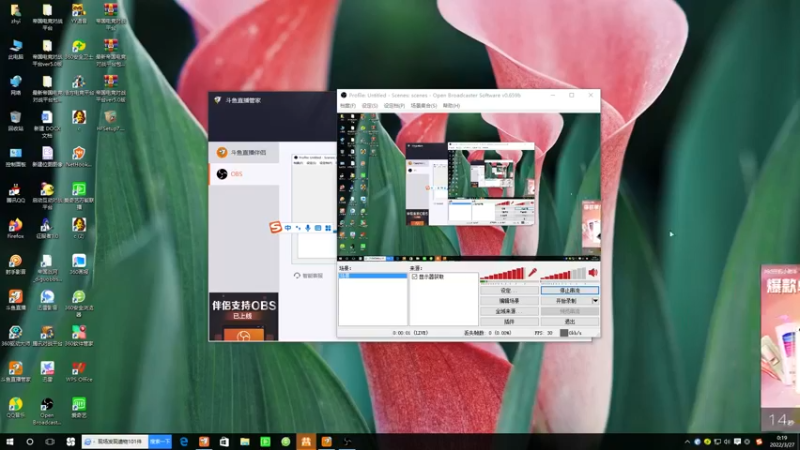
Task: Click the 设定 button in OBS
Action: [x=509, y=290]
